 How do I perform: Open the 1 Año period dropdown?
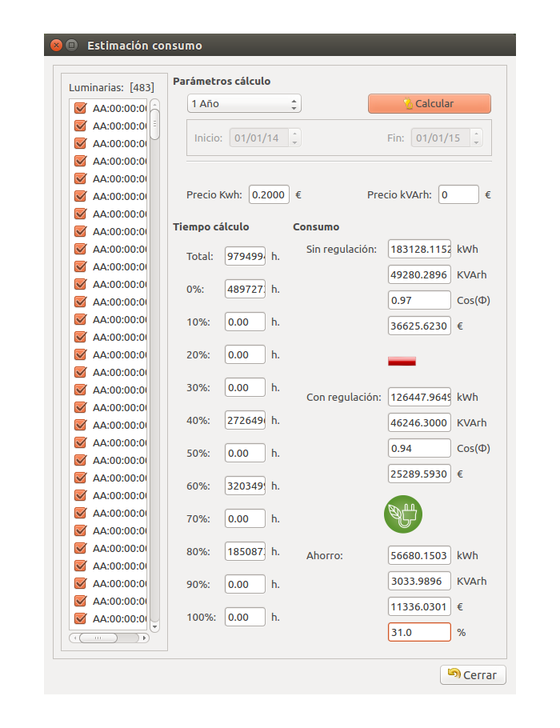[244, 103]
